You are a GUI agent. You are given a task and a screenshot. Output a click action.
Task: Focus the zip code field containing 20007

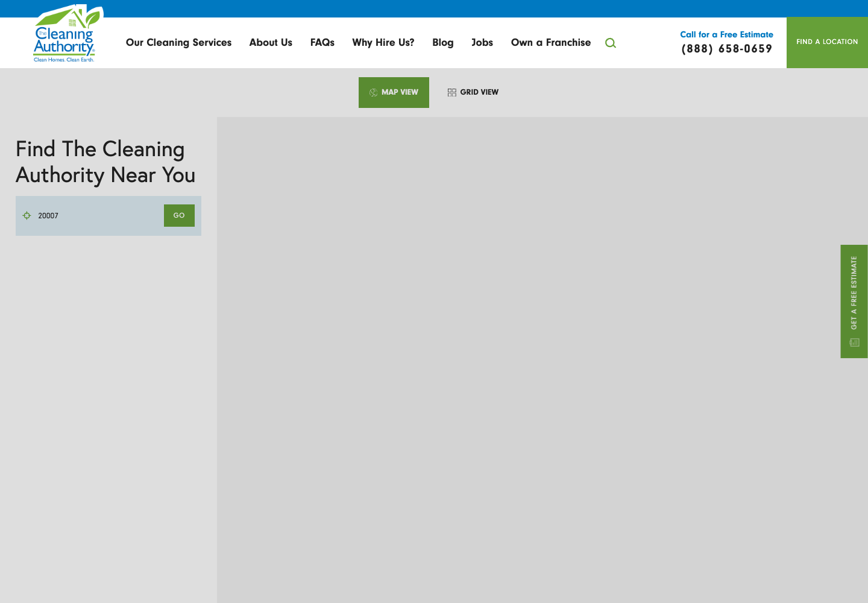96,215
